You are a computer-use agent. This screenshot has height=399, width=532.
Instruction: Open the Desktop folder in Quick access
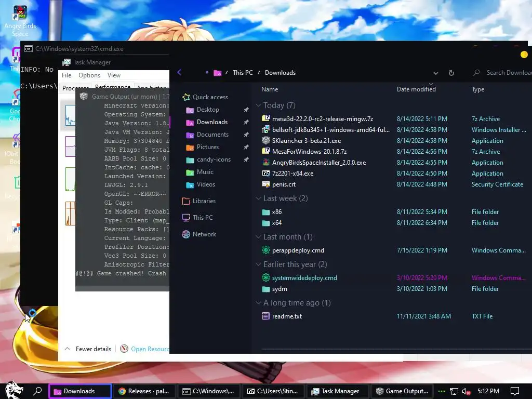point(203,110)
